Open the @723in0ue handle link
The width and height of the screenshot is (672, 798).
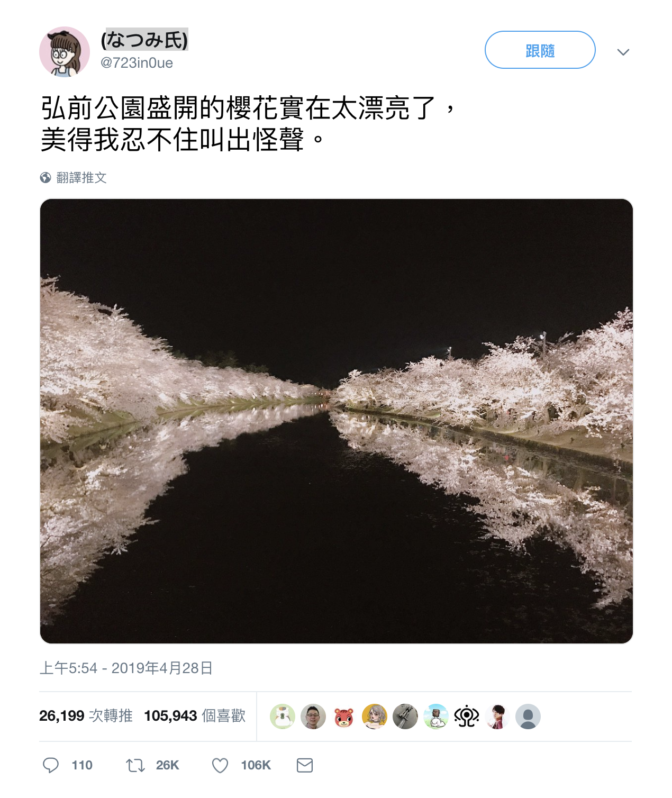coord(137,63)
